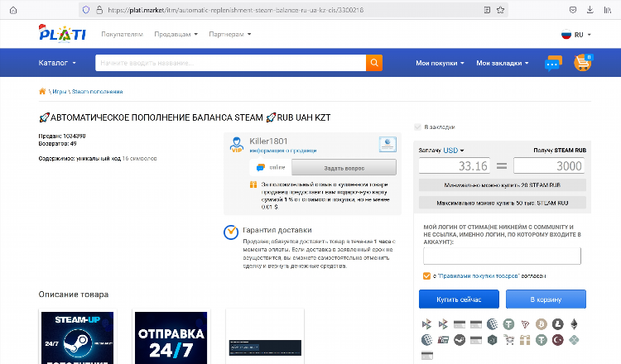Select the Bitcoin payment icon
Viewport: 621px width, 364px height.
click(542, 324)
